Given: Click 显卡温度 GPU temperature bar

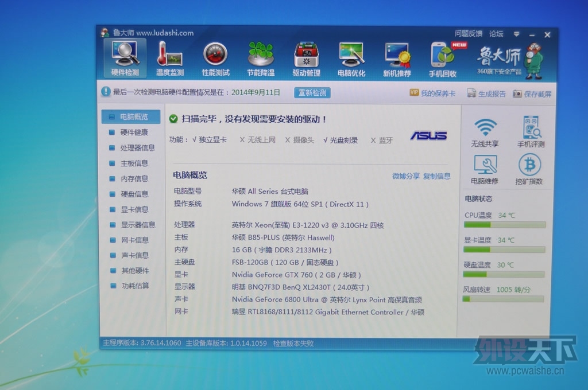Looking at the screenshot, I should (x=504, y=249).
